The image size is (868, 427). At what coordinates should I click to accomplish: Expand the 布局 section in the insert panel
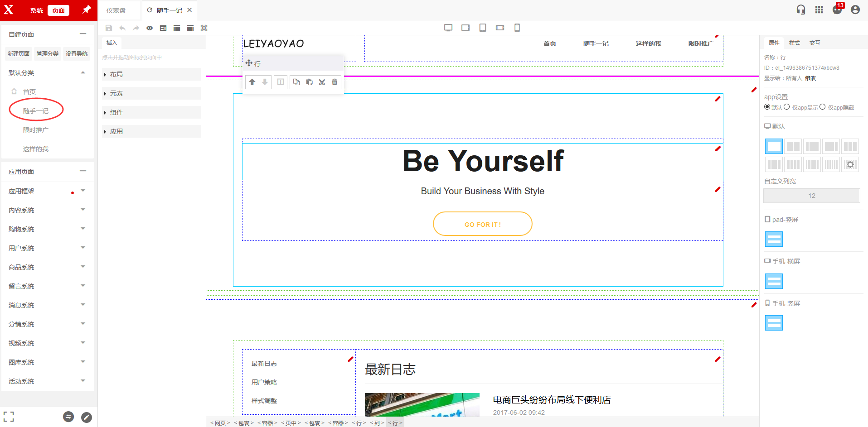pyautogui.click(x=116, y=74)
